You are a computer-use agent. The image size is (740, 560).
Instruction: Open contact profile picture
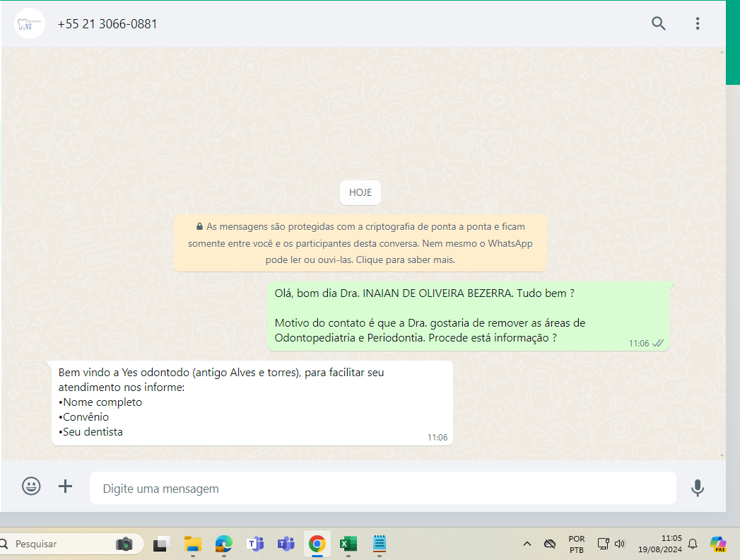click(29, 23)
